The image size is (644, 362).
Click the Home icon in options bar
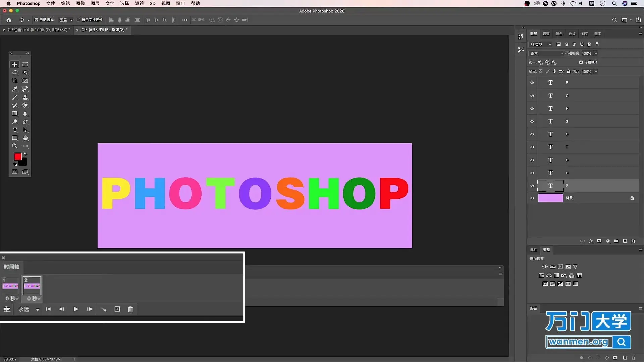9,20
